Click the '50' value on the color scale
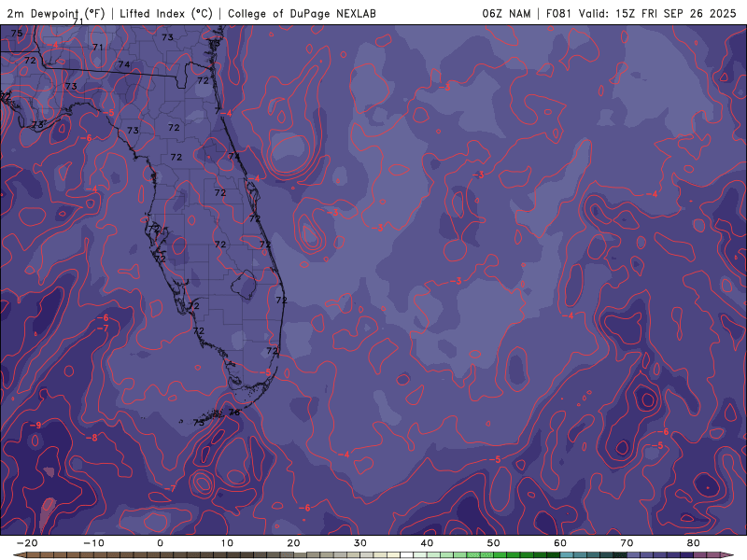 click(494, 543)
